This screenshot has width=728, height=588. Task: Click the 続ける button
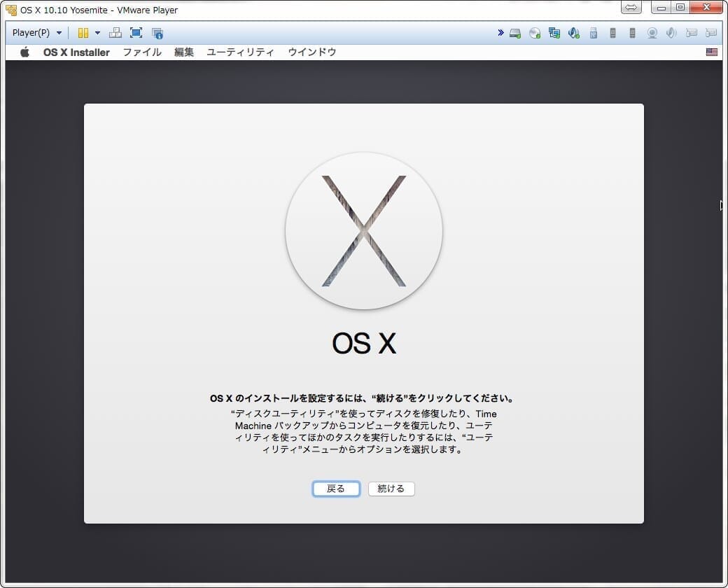pyautogui.click(x=391, y=489)
